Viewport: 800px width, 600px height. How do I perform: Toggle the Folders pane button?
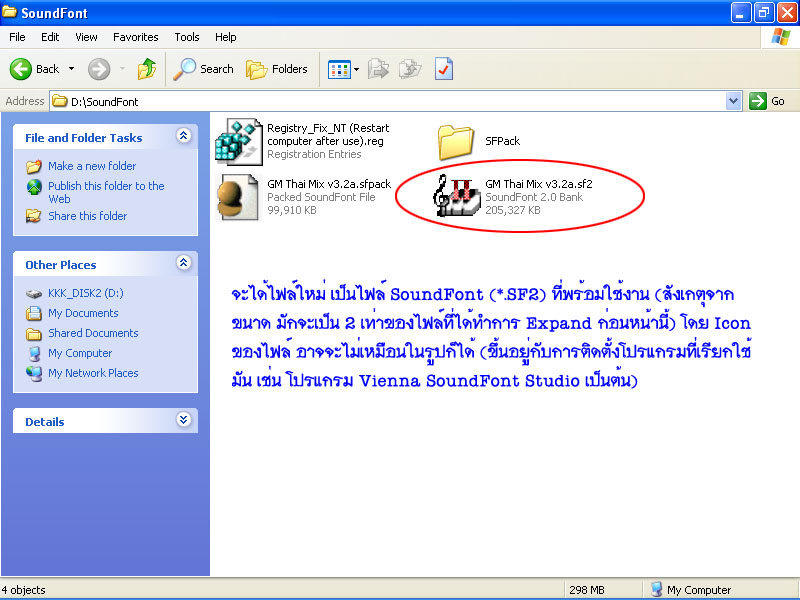click(277, 69)
